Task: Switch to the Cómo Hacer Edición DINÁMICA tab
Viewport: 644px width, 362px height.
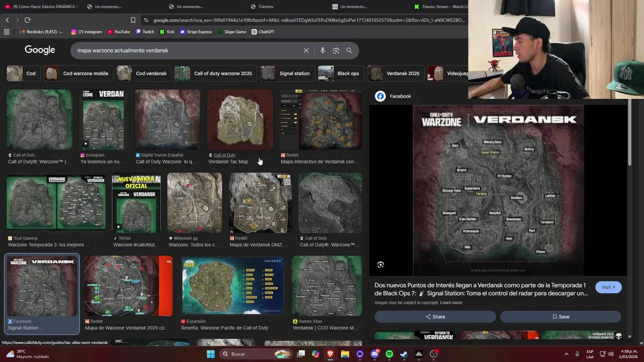Action: click(41, 7)
